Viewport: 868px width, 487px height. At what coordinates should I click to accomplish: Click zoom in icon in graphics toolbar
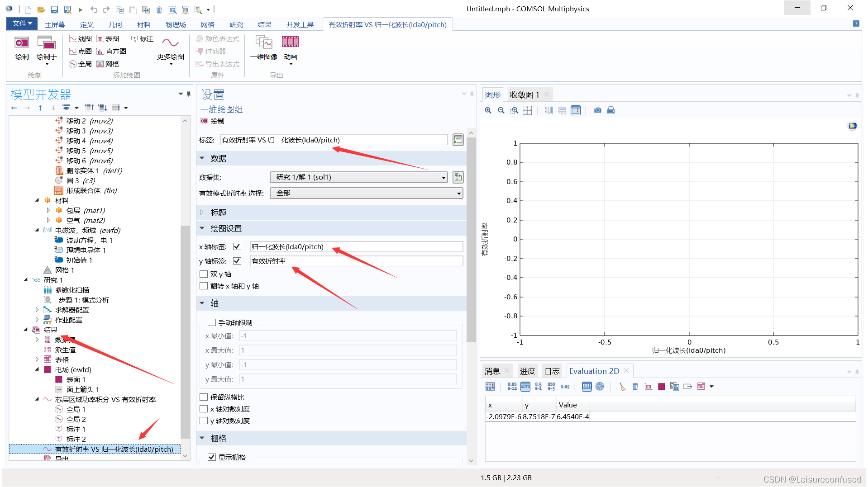click(488, 110)
